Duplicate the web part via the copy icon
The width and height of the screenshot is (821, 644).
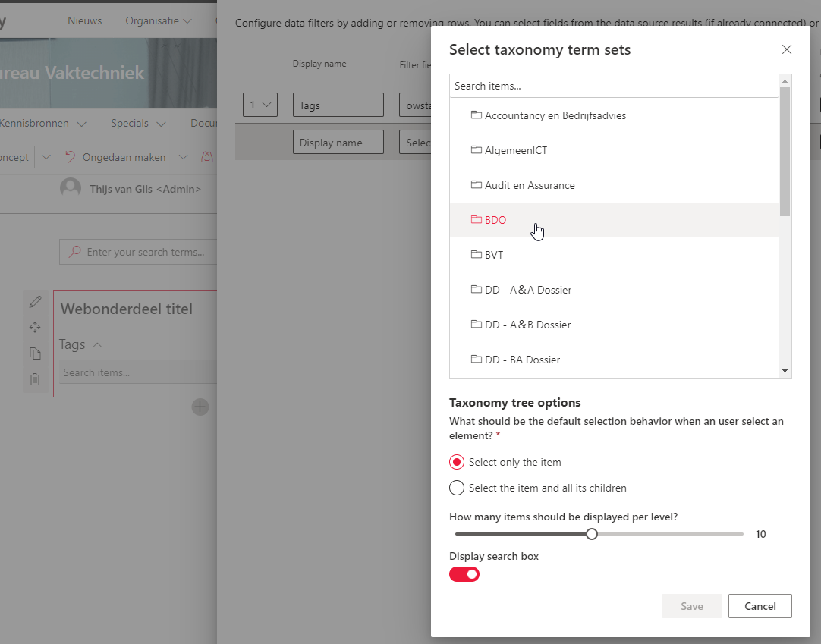[35, 353]
